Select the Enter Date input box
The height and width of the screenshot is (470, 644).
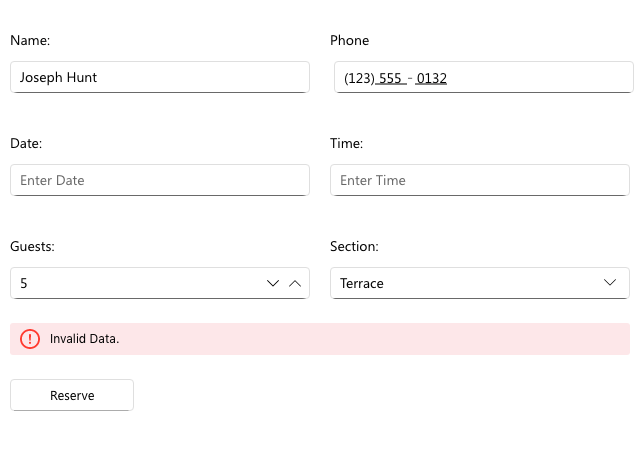[x=160, y=180]
